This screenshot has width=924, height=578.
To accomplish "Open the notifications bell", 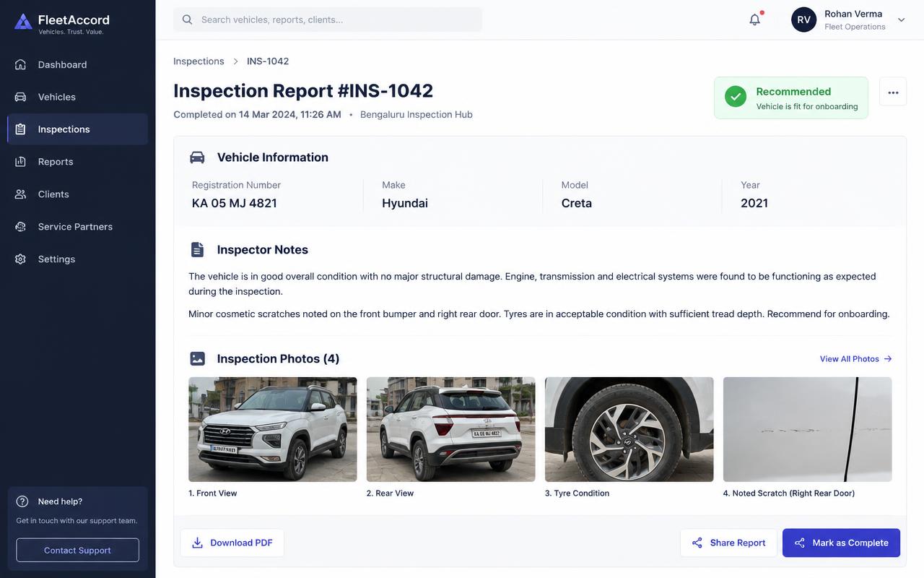I will click(755, 20).
